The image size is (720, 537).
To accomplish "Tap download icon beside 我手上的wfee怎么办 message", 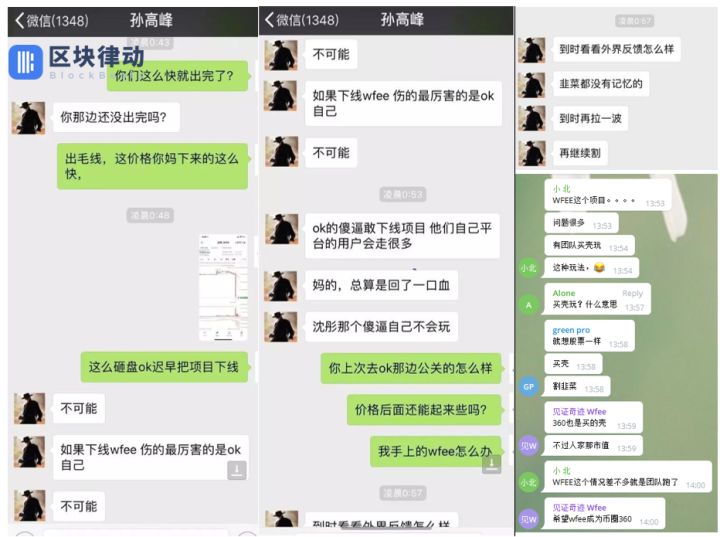I will [x=491, y=464].
